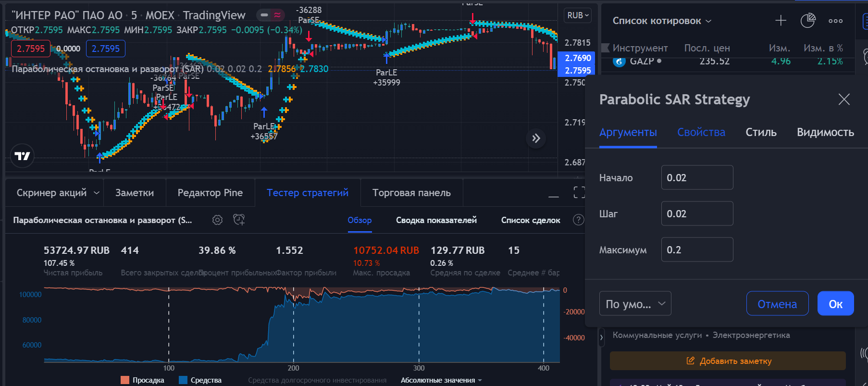Click the strategy settings gear icon

(x=217, y=220)
